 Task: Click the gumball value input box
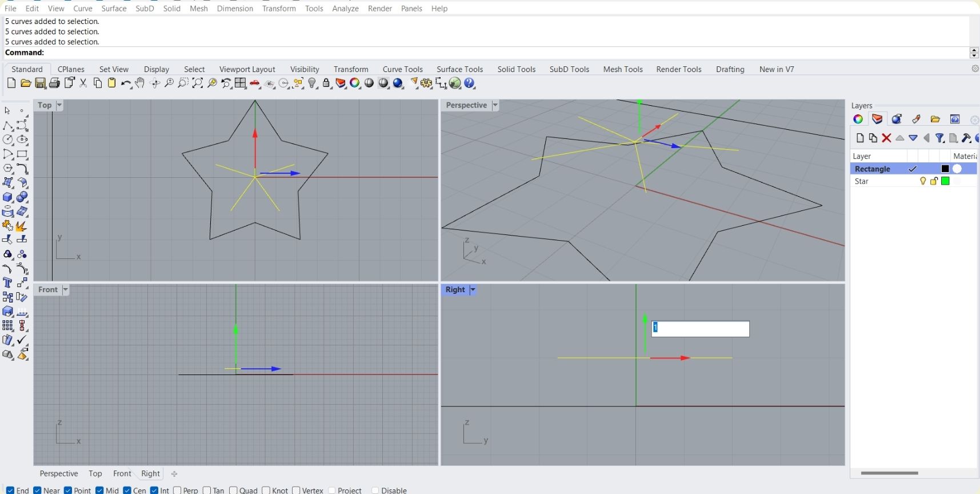701,329
